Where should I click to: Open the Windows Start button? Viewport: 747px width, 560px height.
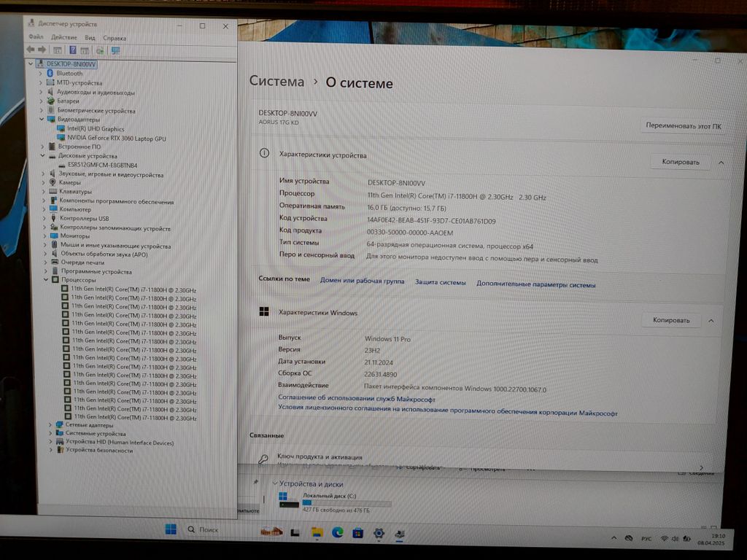click(171, 529)
